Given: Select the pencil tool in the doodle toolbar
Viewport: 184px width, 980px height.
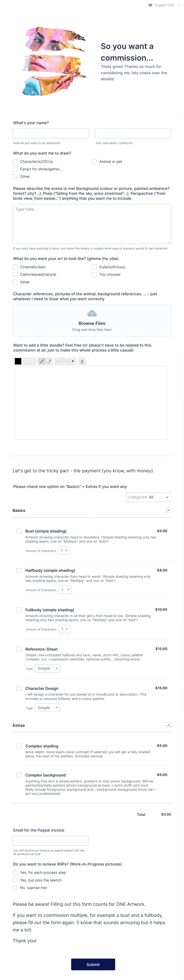Looking at the screenshot, I should point(42,361).
